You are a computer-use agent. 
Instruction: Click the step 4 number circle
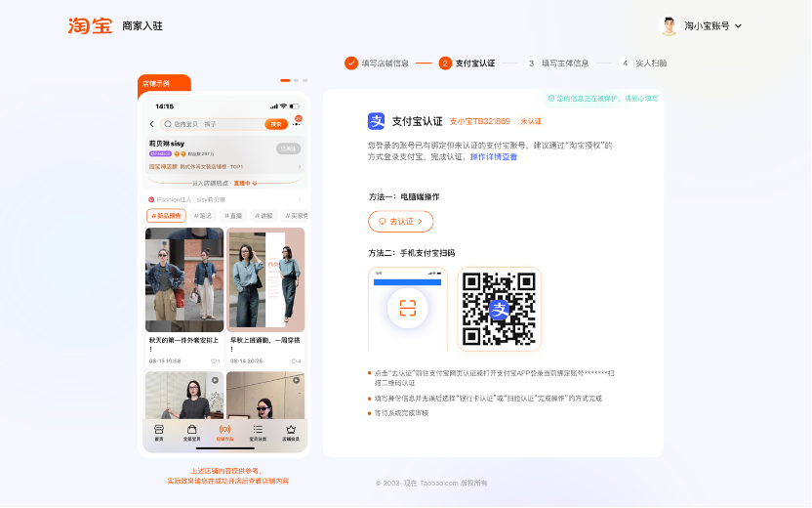pos(625,63)
